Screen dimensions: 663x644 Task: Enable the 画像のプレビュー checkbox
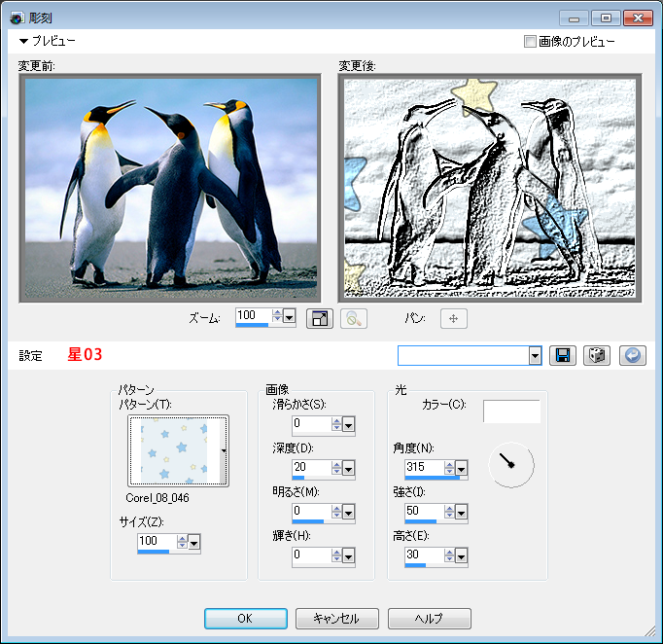[x=530, y=42]
